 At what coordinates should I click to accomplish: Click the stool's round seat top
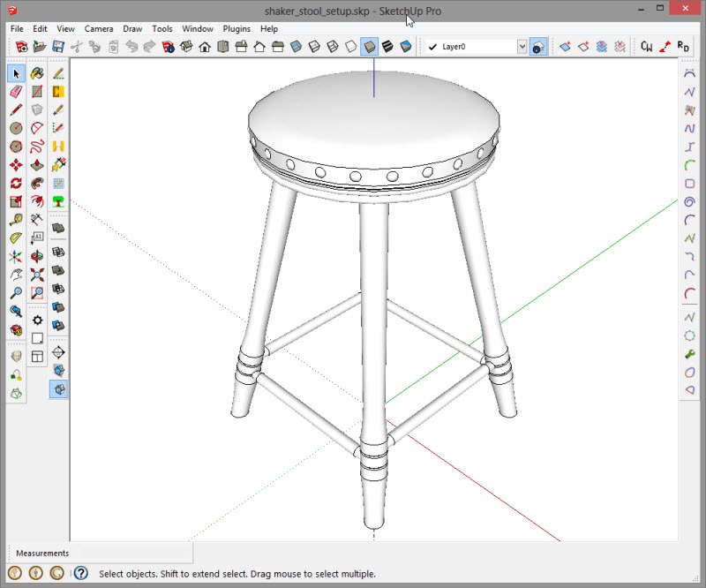373,115
